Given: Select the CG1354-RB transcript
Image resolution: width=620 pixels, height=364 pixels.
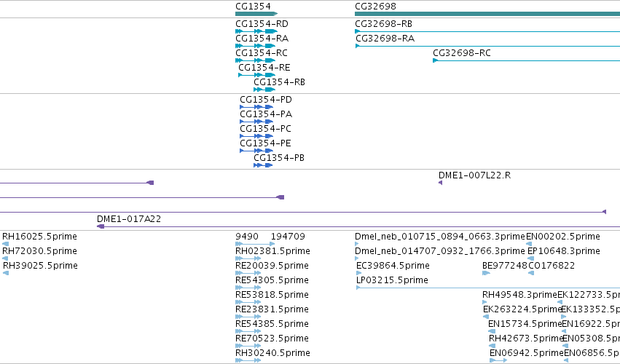Looking at the screenshot, I should click(264, 90).
